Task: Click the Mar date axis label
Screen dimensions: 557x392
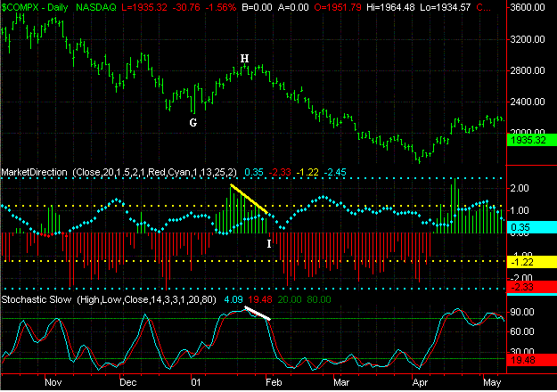Action: tap(341, 382)
